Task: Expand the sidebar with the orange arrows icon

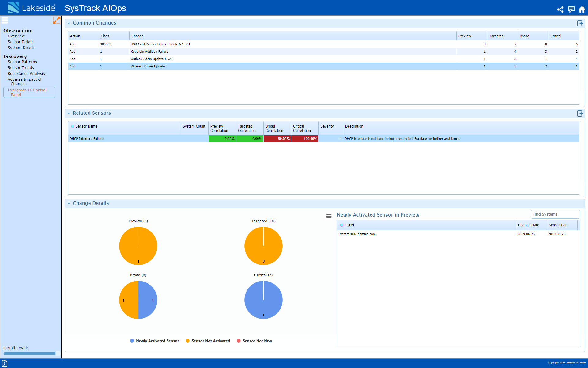Action: coord(57,21)
